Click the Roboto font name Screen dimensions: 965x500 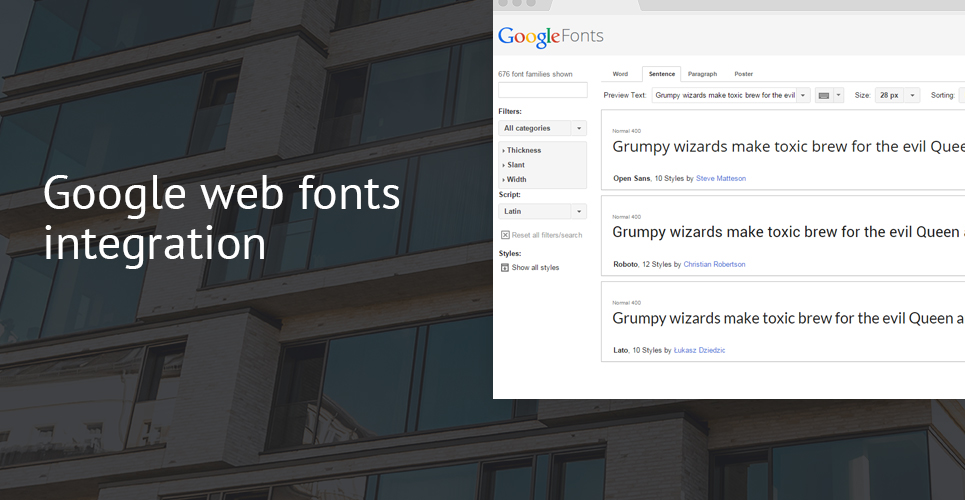tap(625, 264)
